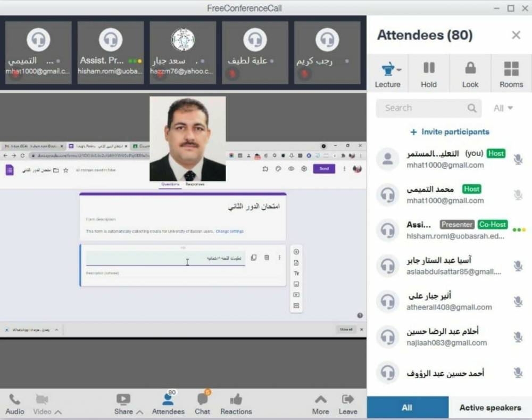Open the Reactions thumbs-up icon
The width and height of the screenshot is (532, 420).
236,399
